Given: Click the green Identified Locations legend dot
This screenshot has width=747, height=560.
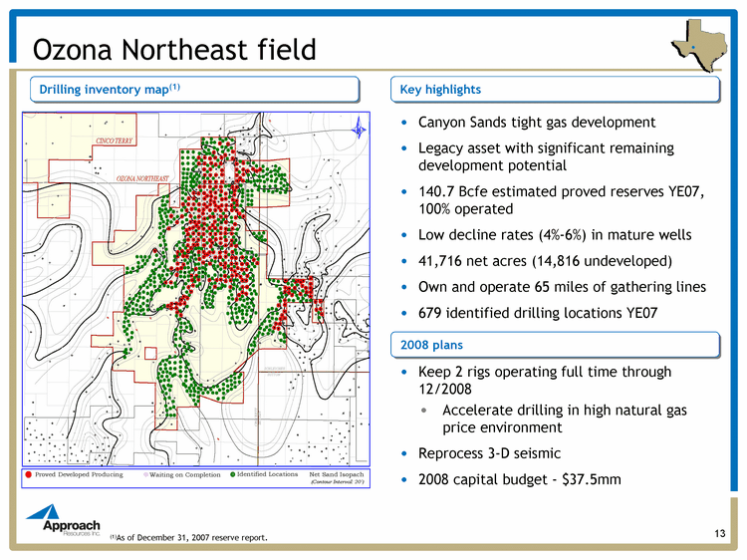Looking at the screenshot, I should [x=233, y=475].
